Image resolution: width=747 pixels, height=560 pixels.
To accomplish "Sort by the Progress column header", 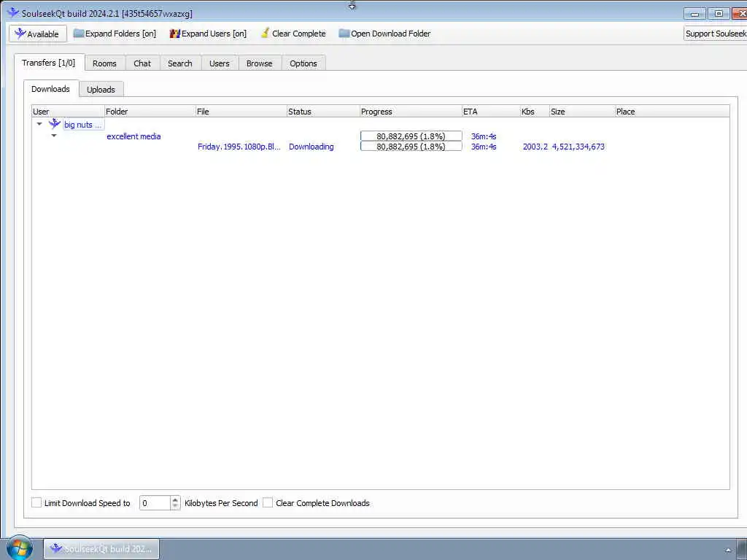I will click(x=411, y=112).
